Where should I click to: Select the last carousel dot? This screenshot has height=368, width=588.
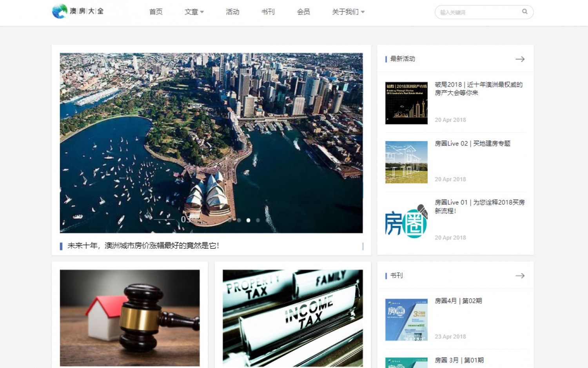258,220
